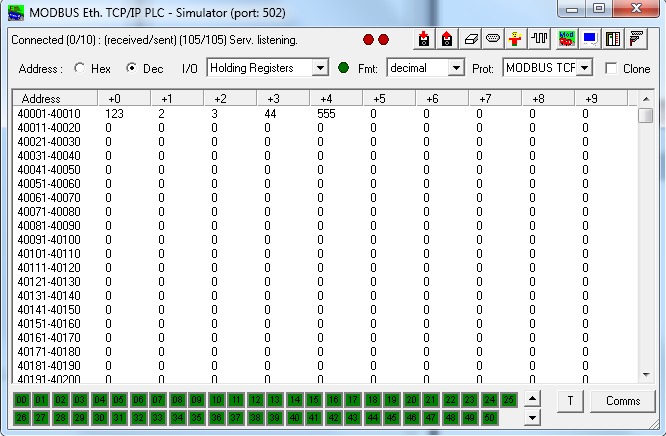666x436 pixels.
Task: Click the PLC rack toolbar icon
Action: tap(613, 39)
